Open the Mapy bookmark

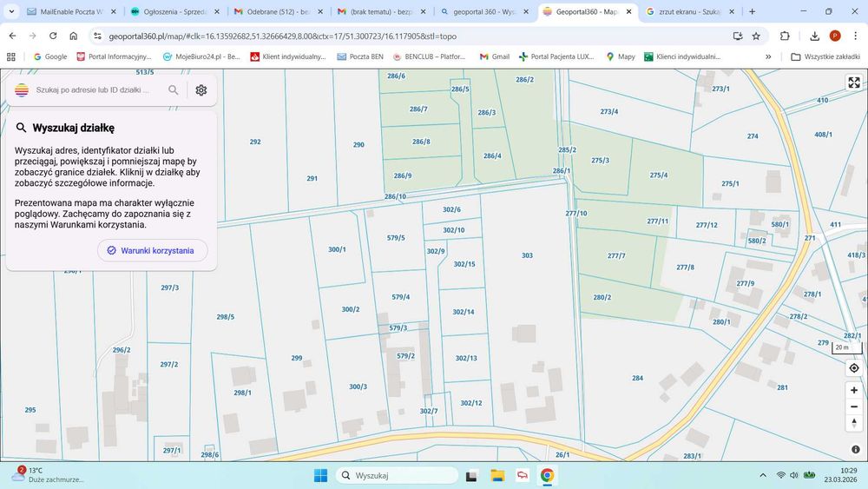621,56
